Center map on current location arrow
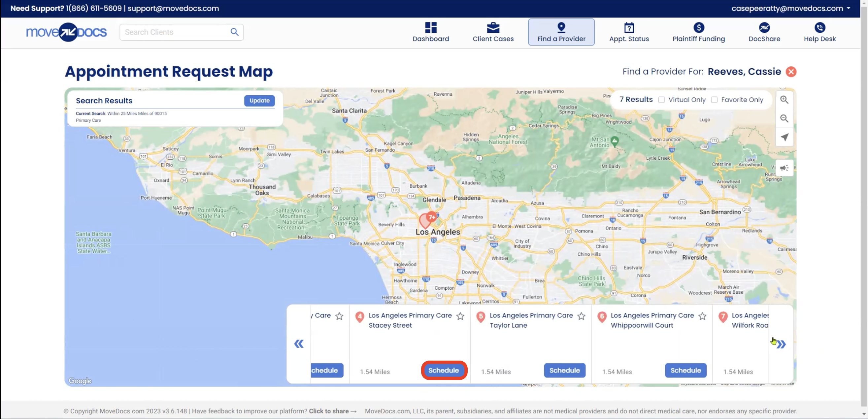 (784, 138)
